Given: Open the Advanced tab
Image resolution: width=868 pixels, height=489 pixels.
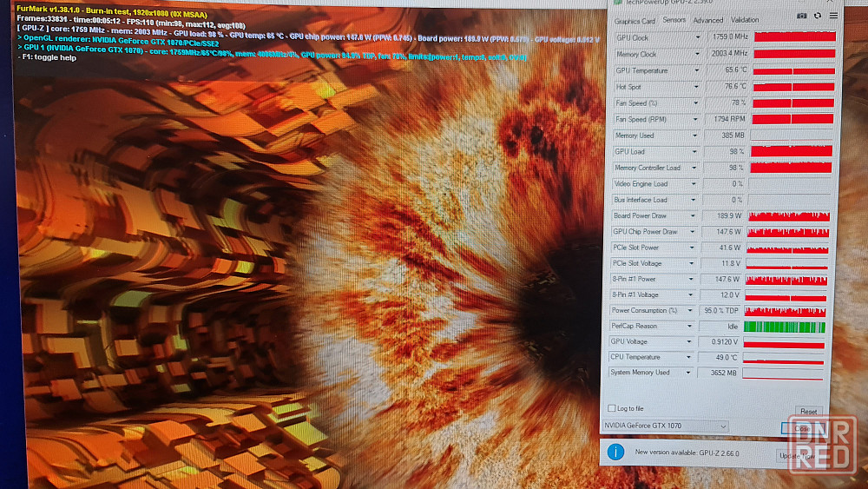Looking at the screenshot, I should tap(708, 21).
